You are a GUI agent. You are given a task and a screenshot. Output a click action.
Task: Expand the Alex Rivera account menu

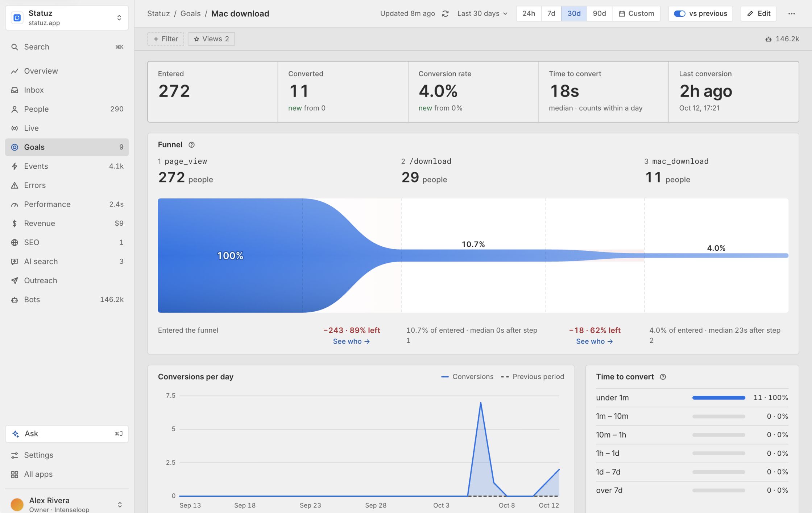[67, 504]
